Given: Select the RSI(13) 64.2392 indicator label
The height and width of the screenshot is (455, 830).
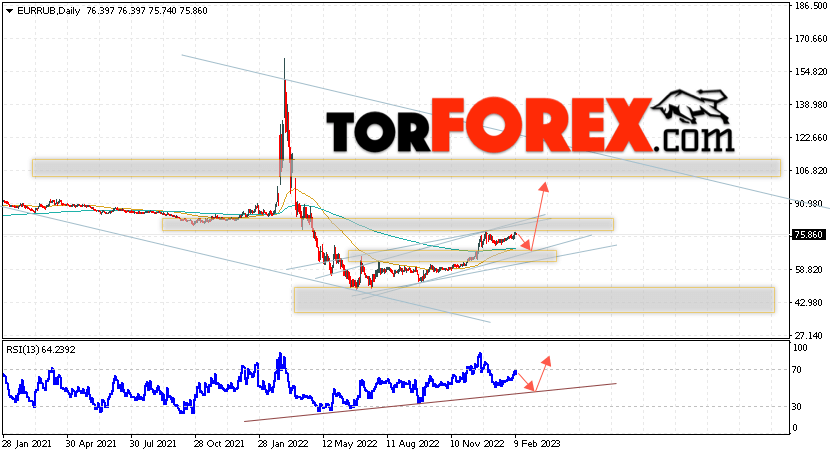Looking at the screenshot, I should (x=41, y=350).
